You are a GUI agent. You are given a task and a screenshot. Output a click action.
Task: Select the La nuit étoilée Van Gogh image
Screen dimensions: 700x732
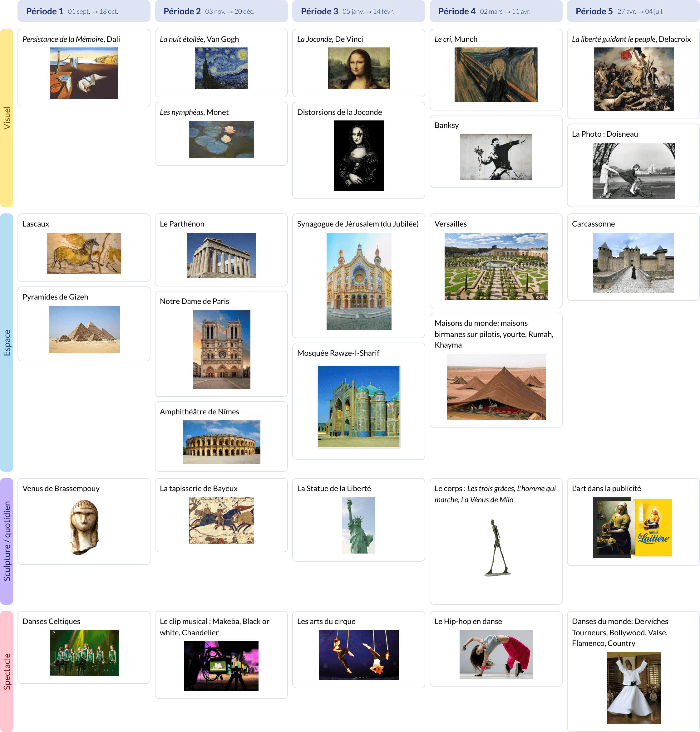[221, 68]
